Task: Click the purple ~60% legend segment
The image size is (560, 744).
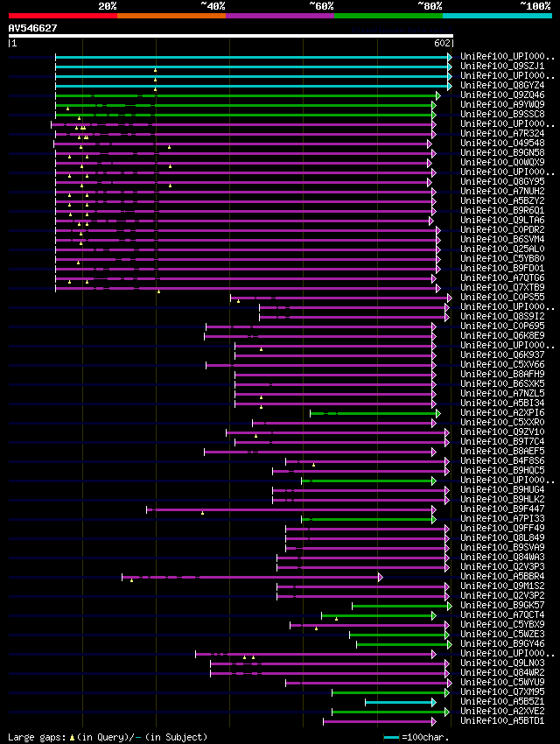Action: point(280,16)
